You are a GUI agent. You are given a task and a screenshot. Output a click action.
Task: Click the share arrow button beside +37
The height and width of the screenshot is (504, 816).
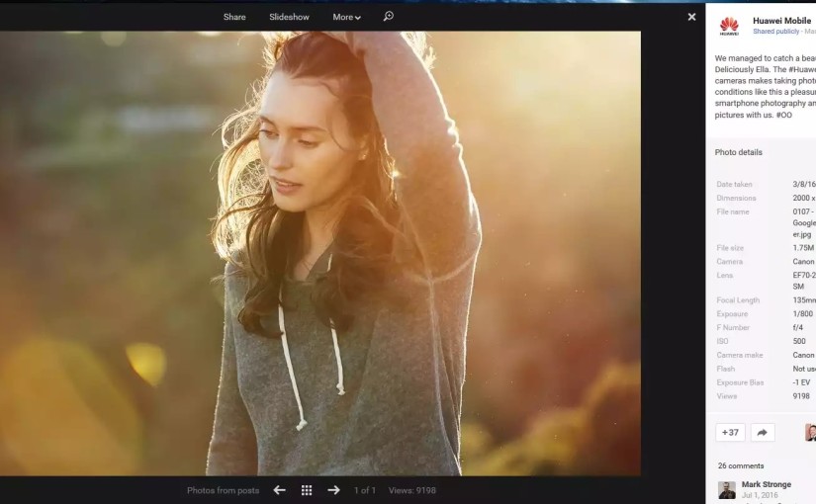(x=762, y=433)
